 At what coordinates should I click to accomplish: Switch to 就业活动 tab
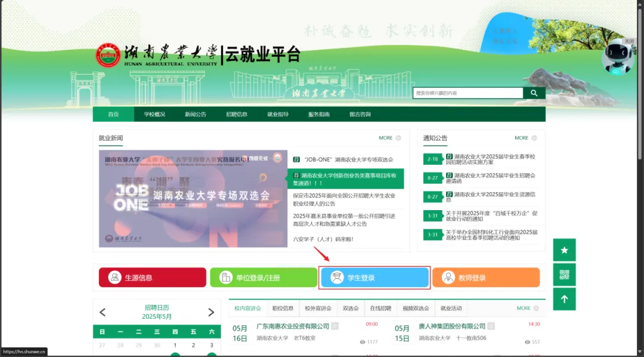pyautogui.click(x=451, y=308)
